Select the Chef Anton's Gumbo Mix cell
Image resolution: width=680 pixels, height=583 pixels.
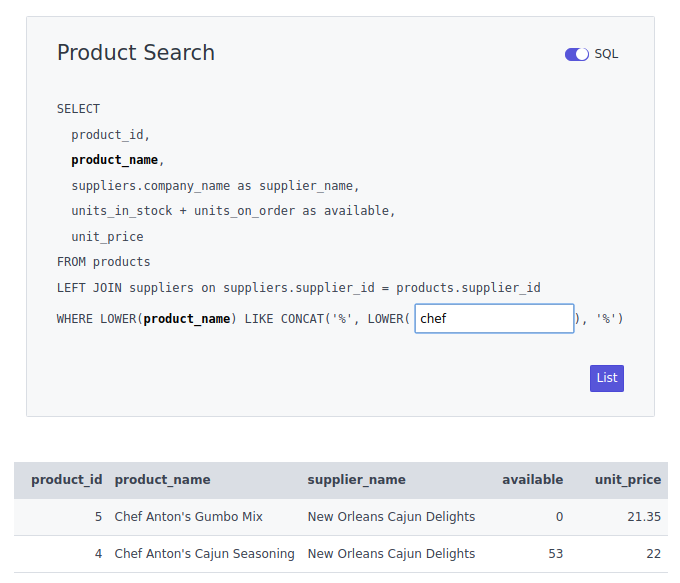188,517
